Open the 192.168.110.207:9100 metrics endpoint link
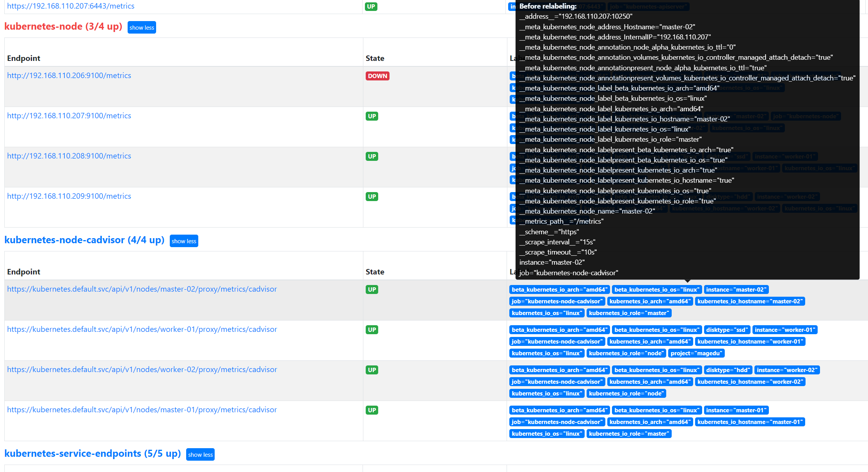 pos(69,116)
